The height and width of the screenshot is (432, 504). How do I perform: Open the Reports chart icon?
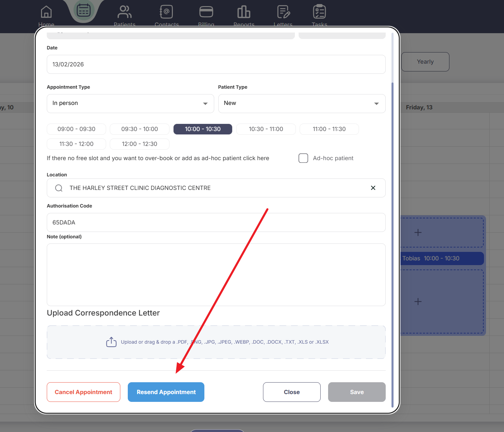[244, 12]
